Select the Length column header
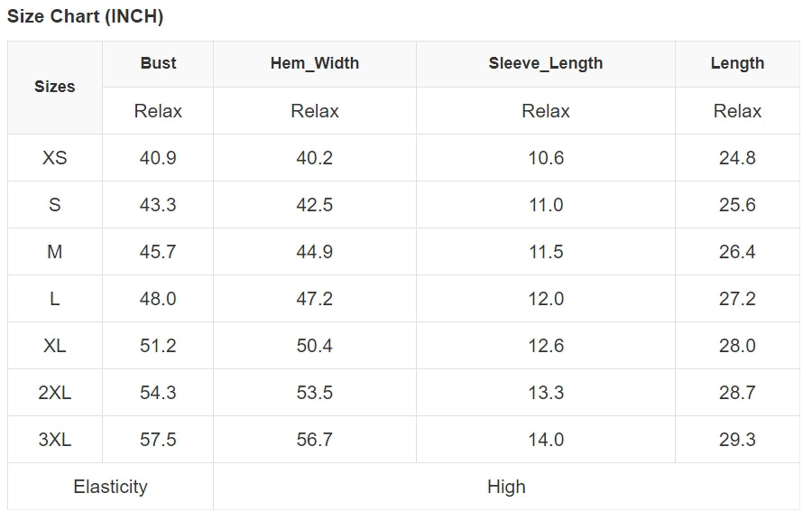 [x=737, y=63]
